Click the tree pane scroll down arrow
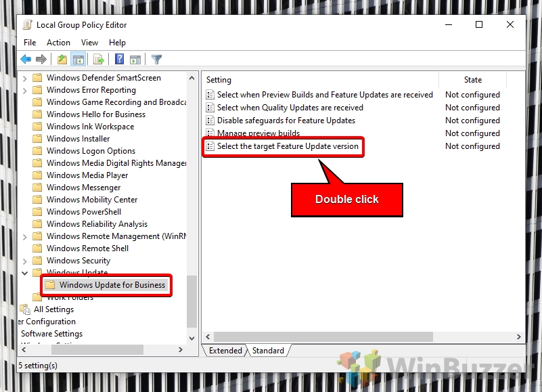This screenshot has height=392, width=542. (192, 339)
